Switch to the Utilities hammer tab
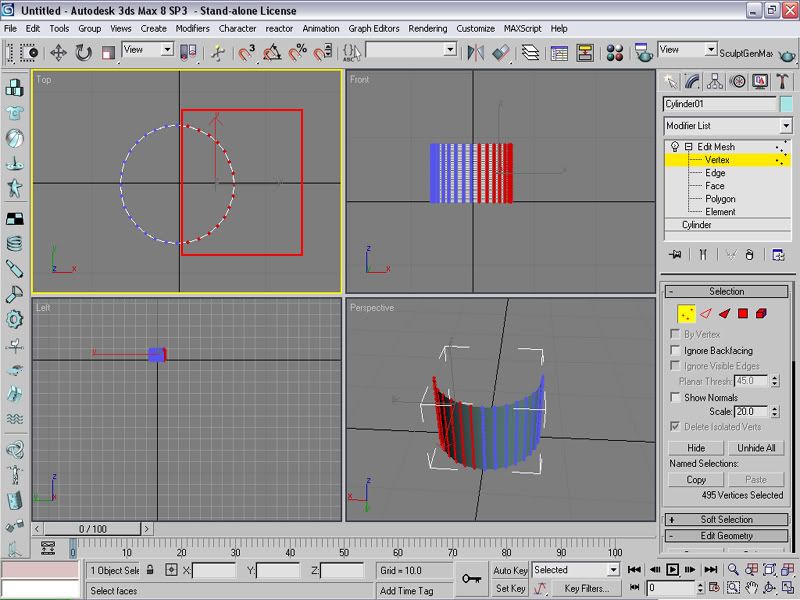Image resolution: width=800 pixels, height=600 pixels. (784, 81)
